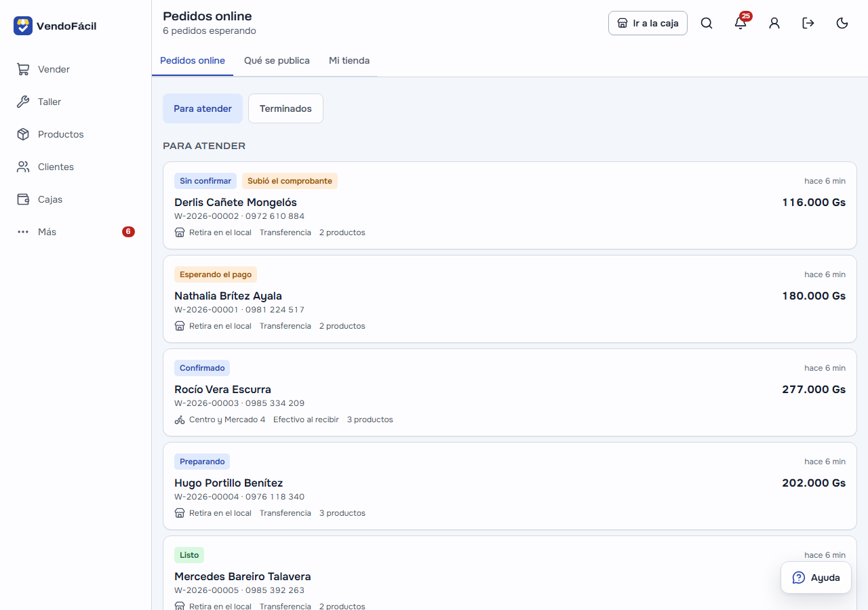Click Efectivo al recibir payment method
This screenshot has height=610, width=868.
[306, 420]
